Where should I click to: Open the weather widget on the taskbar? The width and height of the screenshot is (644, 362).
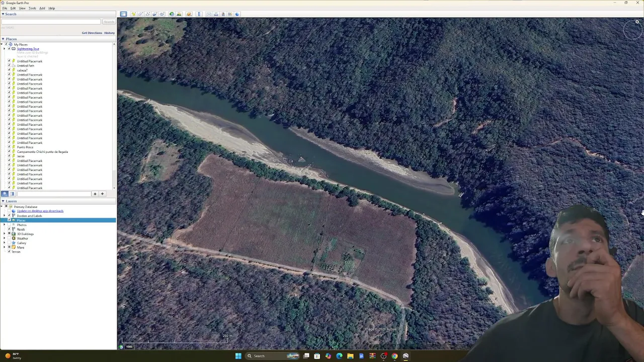(x=13, y=356)
